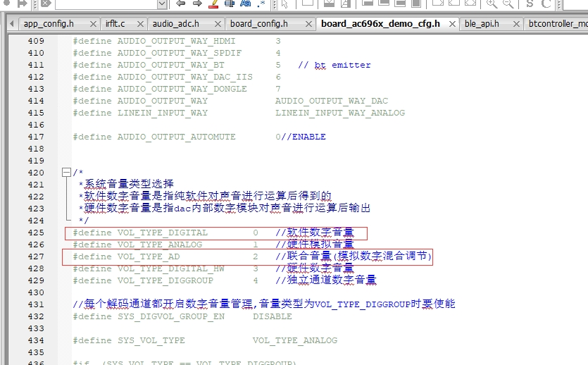This screenshot has height=365, width=588.
Task: Toggle the match case Aa icon
Action: pyautogui.click(x=246, y=4)
